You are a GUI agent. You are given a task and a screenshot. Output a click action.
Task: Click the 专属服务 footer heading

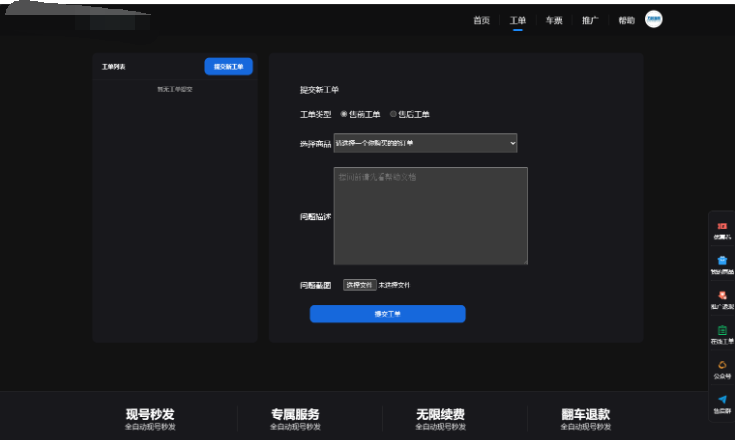(x=295, y=414)
